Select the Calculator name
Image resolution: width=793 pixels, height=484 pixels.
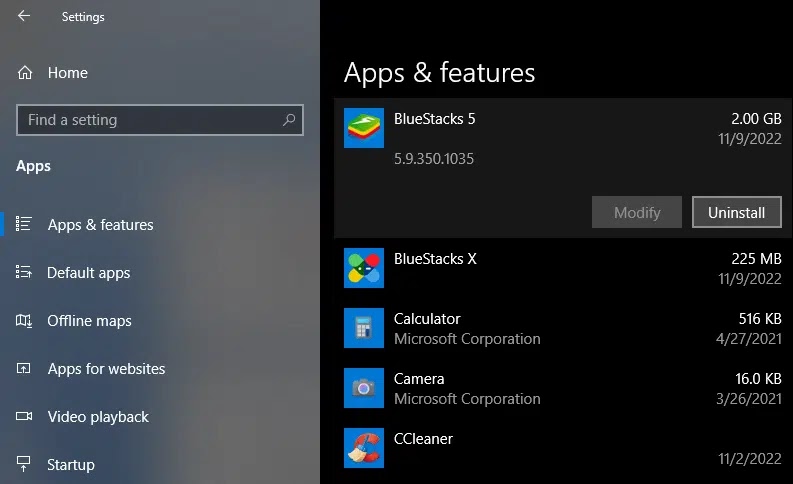pos(427,319)
